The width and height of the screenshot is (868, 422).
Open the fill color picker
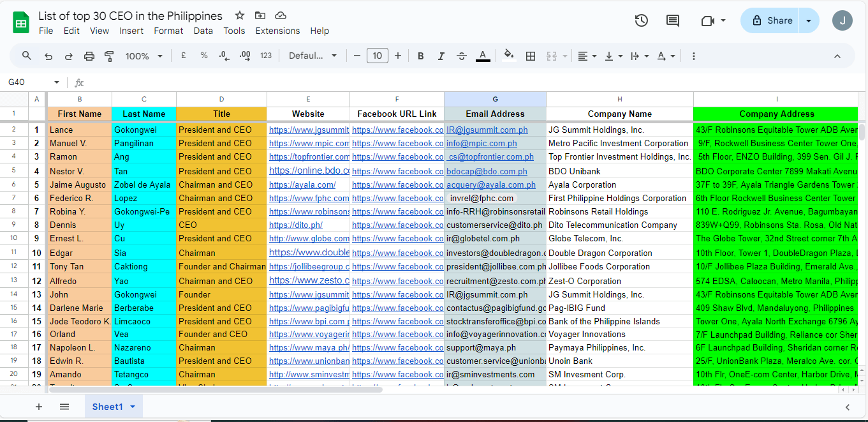click(x=508, y=56)
